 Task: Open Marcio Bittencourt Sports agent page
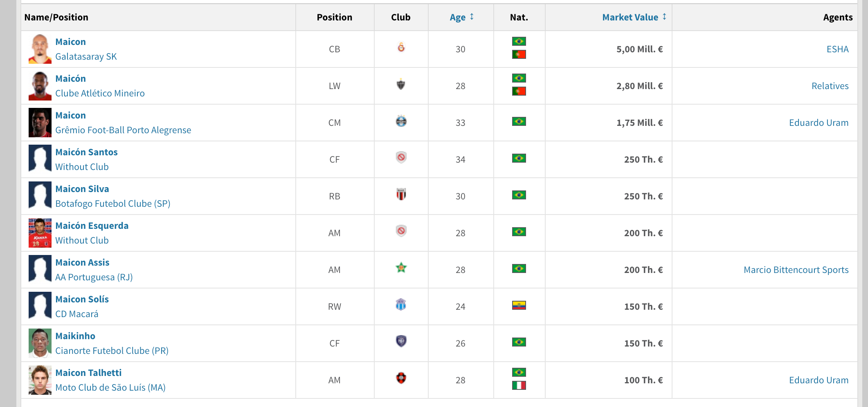(796, 270)
